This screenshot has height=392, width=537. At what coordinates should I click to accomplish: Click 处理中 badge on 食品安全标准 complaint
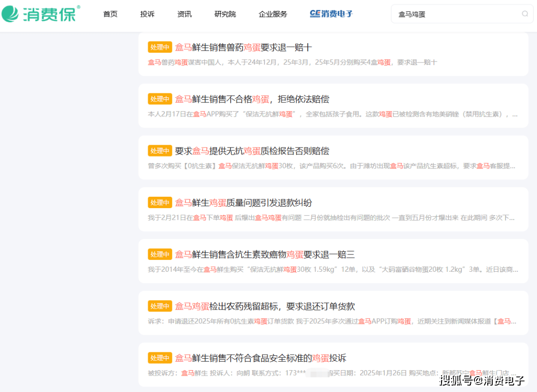160,358
